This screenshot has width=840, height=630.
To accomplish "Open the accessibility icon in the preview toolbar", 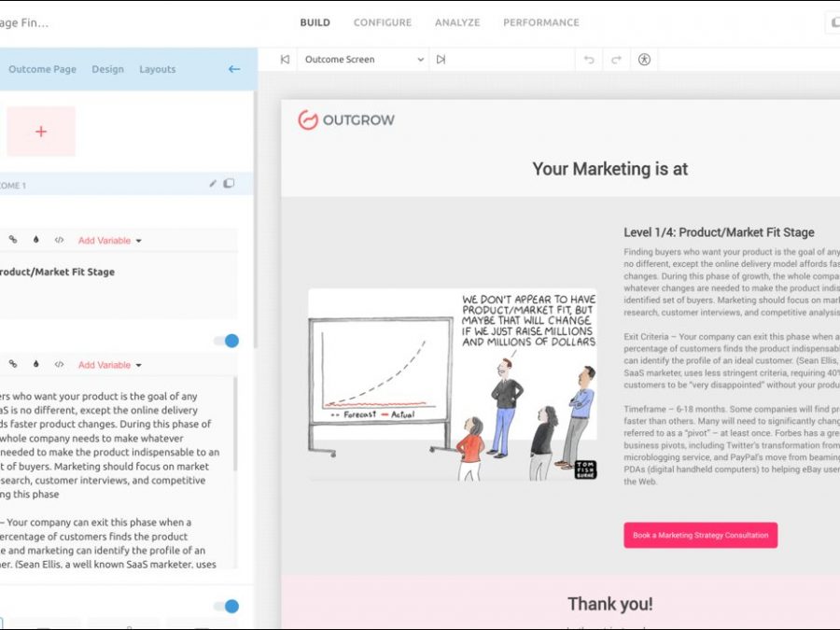I will [644, 60].
